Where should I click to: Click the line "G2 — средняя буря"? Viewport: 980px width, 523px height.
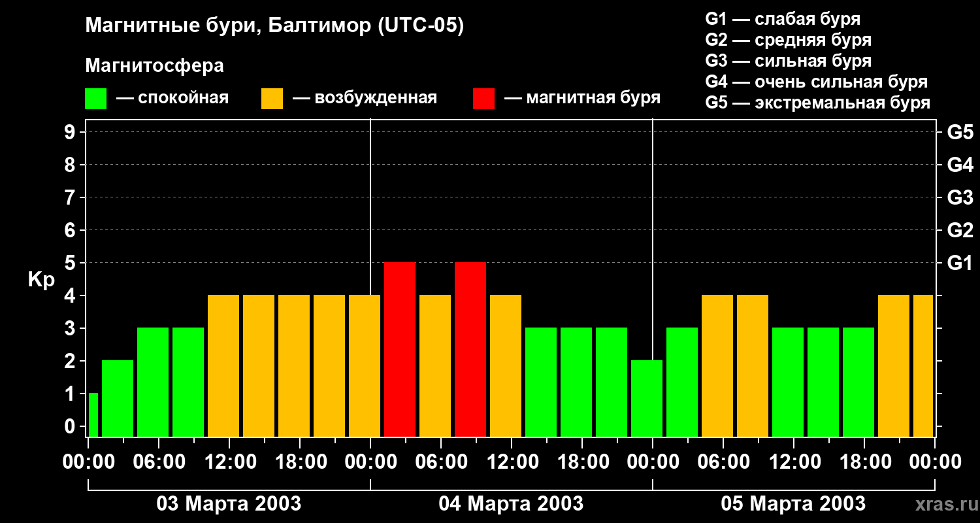point(789,40)
